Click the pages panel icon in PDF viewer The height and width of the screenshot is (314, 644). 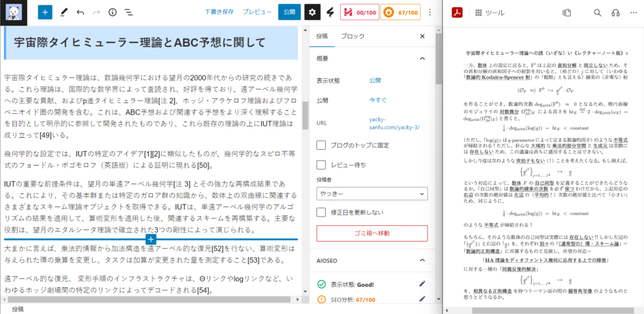point(567,13)
